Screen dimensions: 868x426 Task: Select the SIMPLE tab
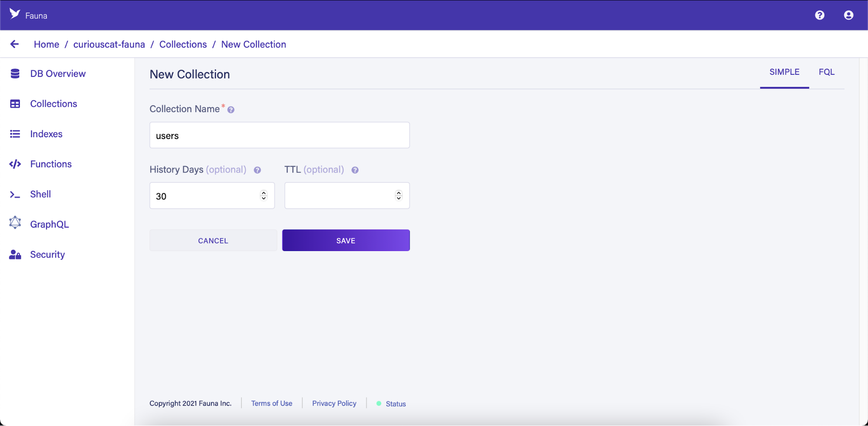click(784, 72)
